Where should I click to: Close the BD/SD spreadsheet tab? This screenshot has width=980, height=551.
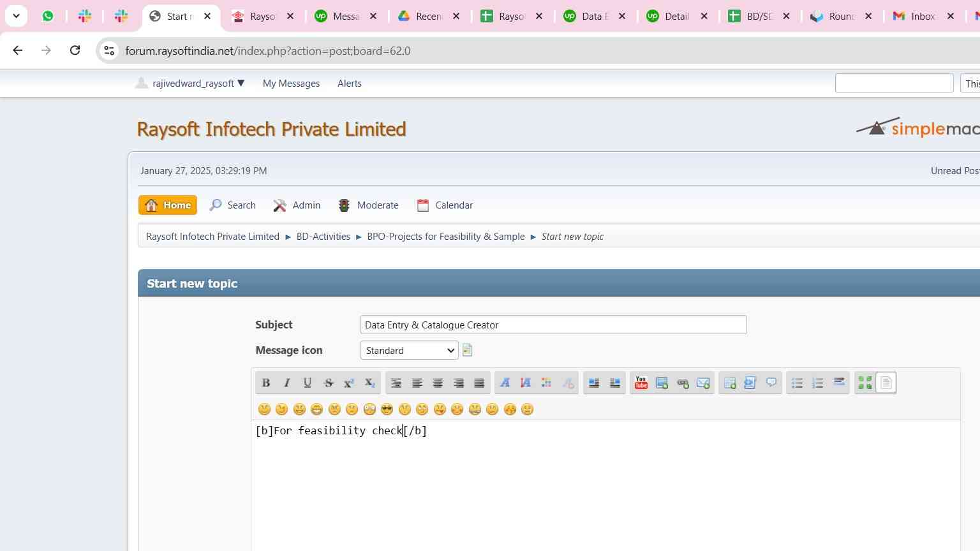pos(786,16)
